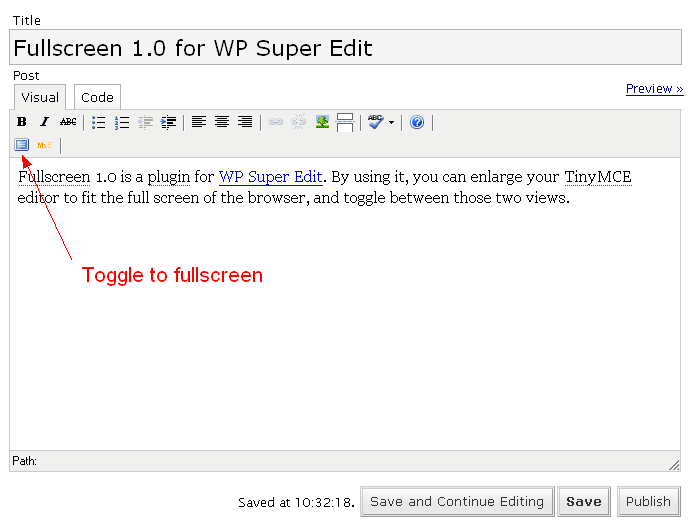Toggle strikethrough formatting

(x=67, y=122)
